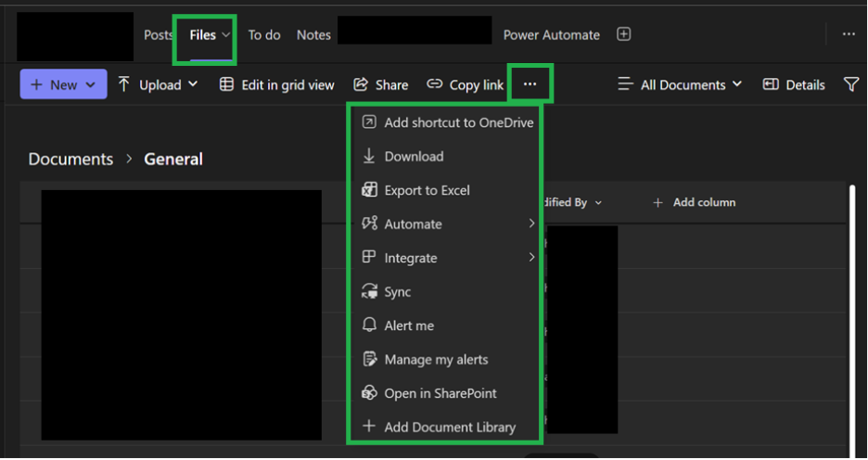Expand the Automate submenu arrow
868x460 pixels.
pos(531,224)
